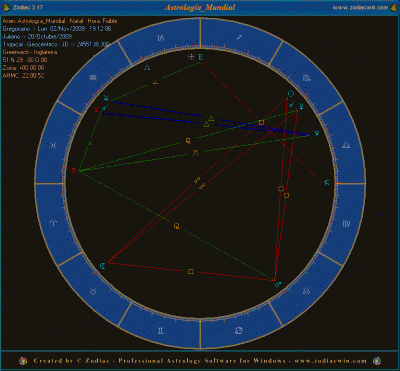This screenshot has height=371, width=400.
Task: Click the Moon planet symbol in the chart
Action: tap(103, 266)
